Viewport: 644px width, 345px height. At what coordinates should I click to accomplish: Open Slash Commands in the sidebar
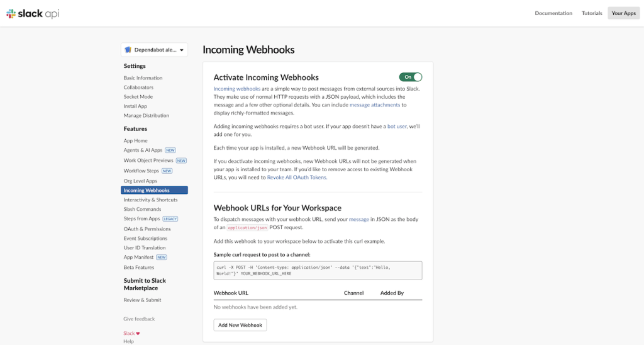[x=142, y=209]
